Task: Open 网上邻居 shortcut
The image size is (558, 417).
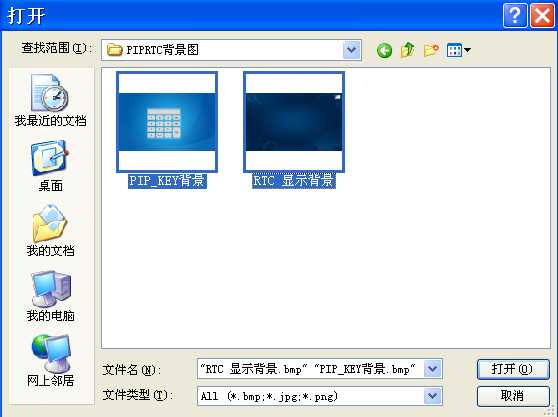Action: tap(50, 361)
